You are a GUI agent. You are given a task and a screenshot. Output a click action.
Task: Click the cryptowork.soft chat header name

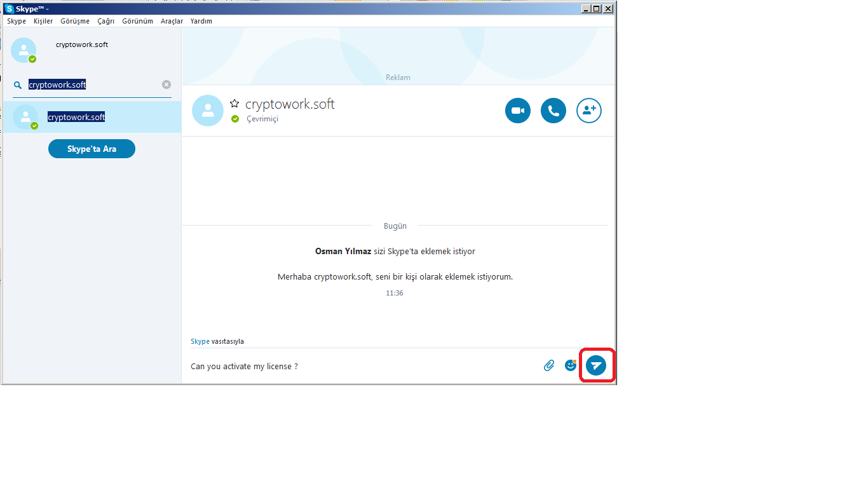tap(290, 104)
